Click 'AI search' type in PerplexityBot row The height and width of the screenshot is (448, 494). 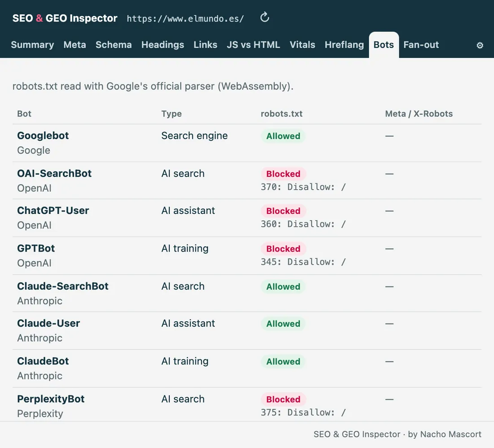(183, 399)
